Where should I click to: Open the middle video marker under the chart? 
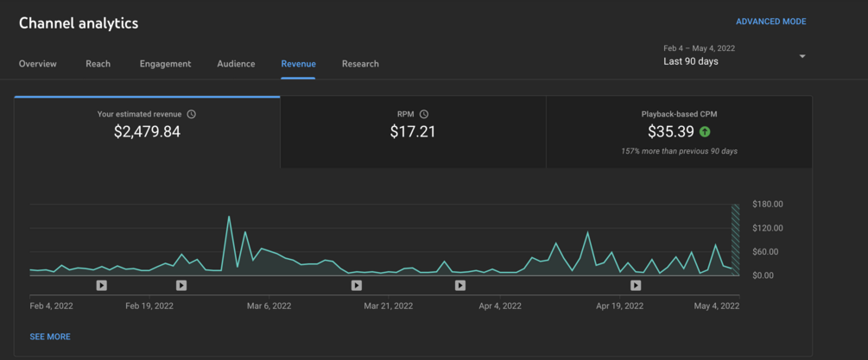357,285
